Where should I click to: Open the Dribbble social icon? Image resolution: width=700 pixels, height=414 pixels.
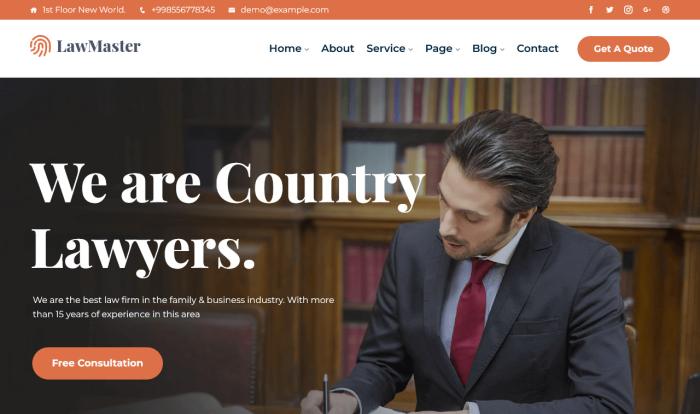[666, 10]
